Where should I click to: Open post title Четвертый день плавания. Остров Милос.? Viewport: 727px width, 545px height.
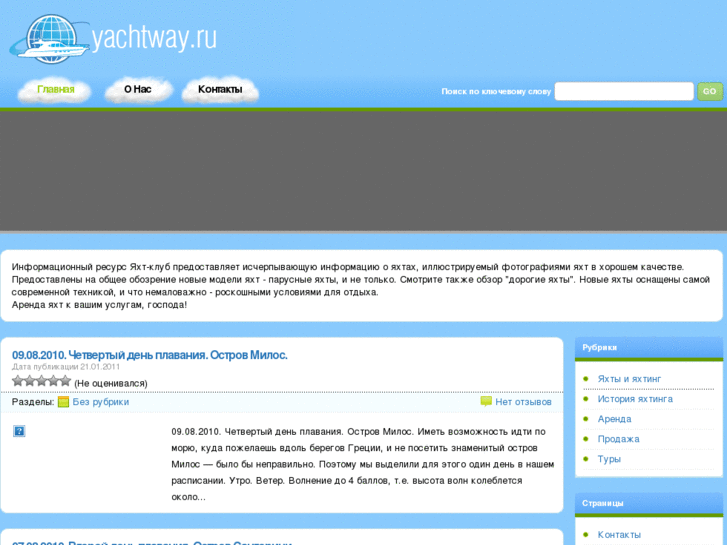pos(150,355)
